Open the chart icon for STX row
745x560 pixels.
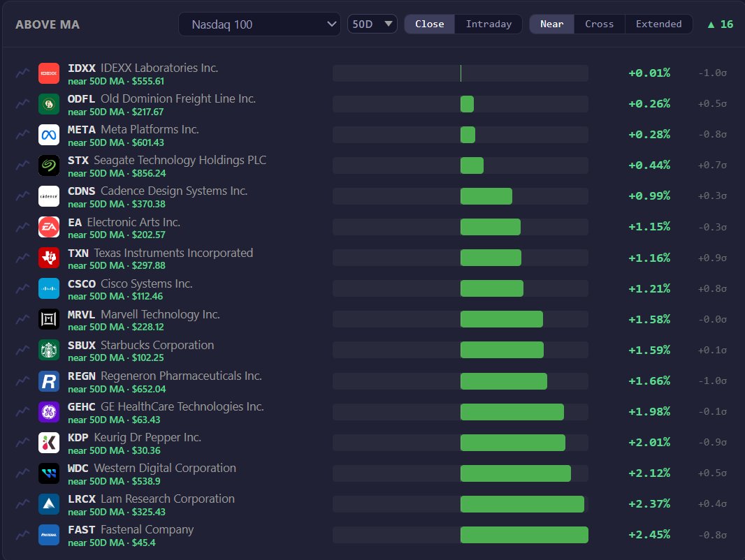(x=22, y=165)
